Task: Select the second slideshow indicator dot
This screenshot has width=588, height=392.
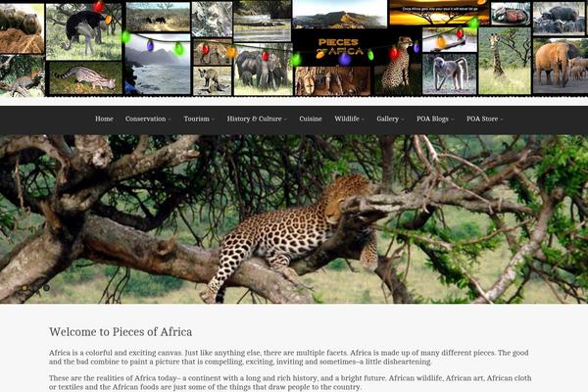Action: 35,288
